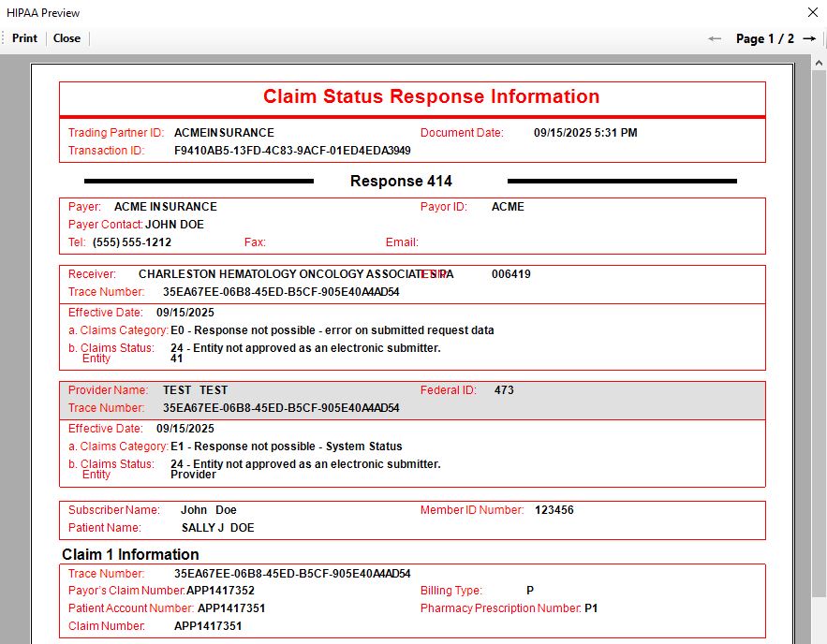Click the Member ID Number 123456
This screenshot has height=644, width=827.
554,510
